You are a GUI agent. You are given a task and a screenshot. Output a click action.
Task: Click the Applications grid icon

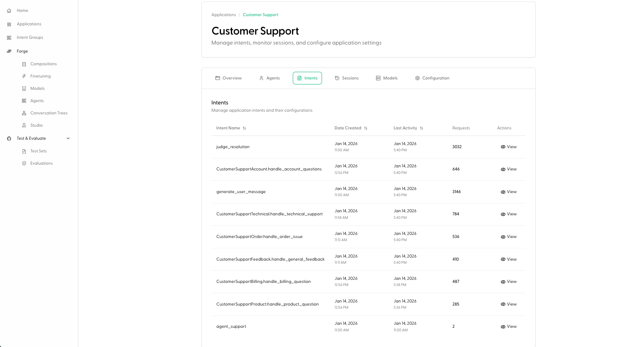(x=9, y=24)
